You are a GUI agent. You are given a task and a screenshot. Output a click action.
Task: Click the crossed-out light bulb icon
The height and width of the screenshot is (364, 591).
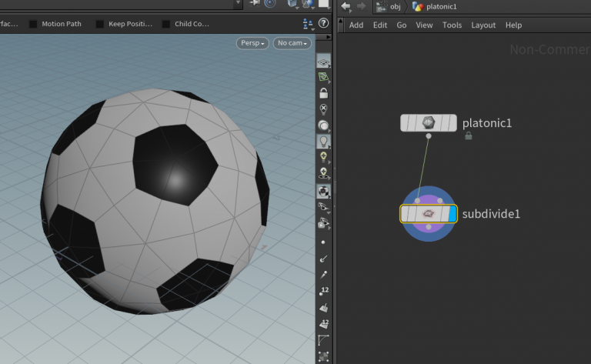[323, 109]
